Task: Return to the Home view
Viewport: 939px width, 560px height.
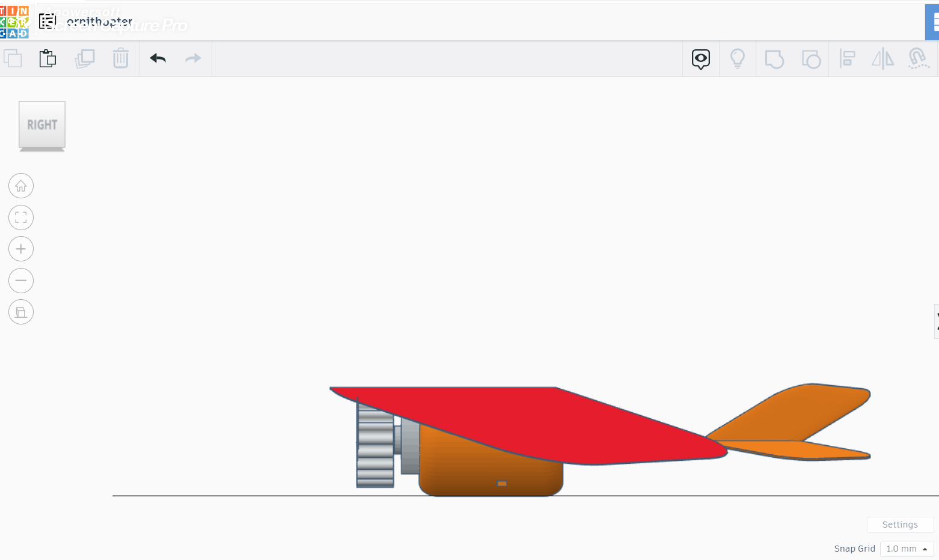Action: coord(21,186)
